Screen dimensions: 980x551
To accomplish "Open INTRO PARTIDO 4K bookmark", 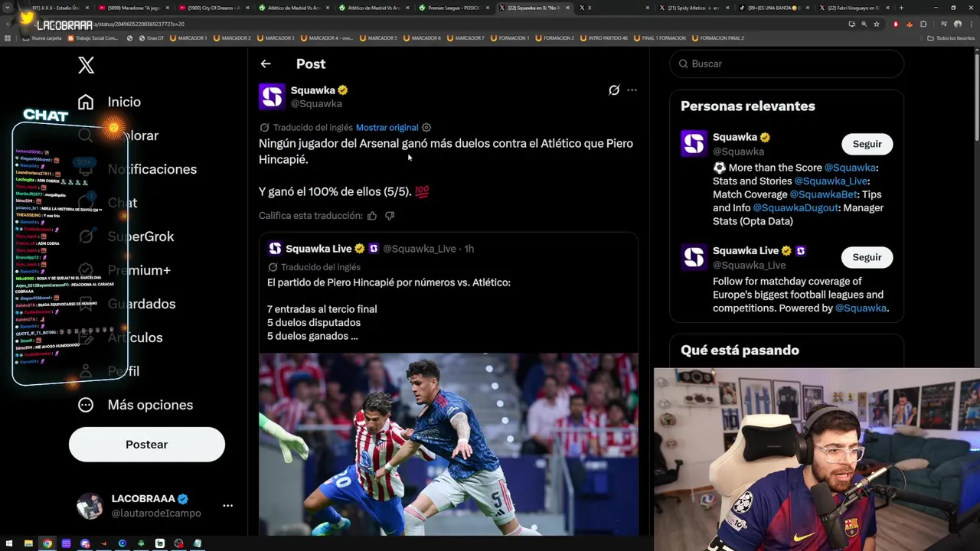I will tap(604, 38).
